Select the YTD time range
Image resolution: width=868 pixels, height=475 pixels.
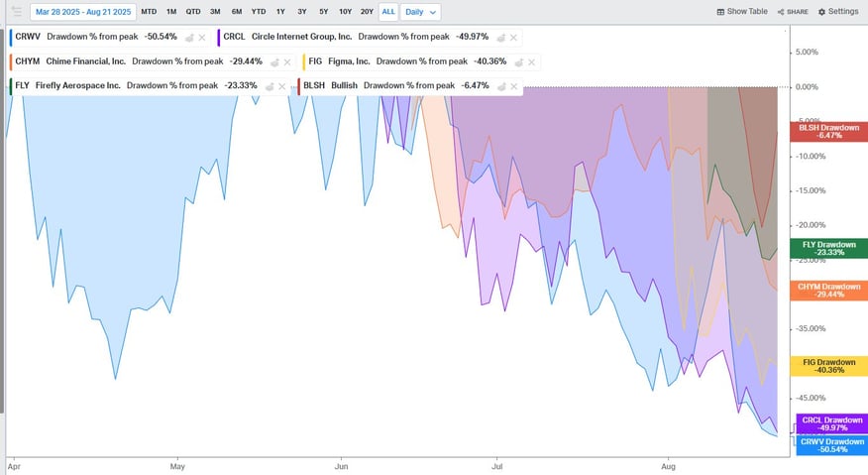[259, 12]
